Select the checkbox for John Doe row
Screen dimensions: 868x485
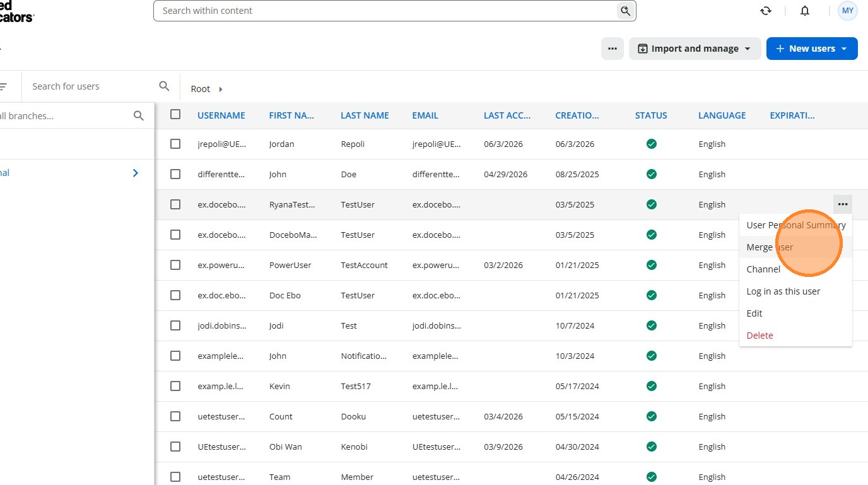tap(175, 174)
